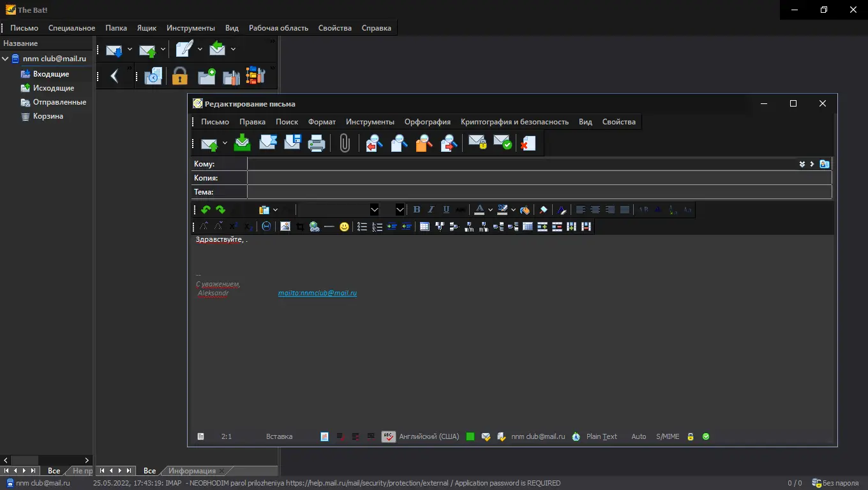Toggle the Вставка insert mode in status bar
Screen dimensions: 868x490
[279, 436]
